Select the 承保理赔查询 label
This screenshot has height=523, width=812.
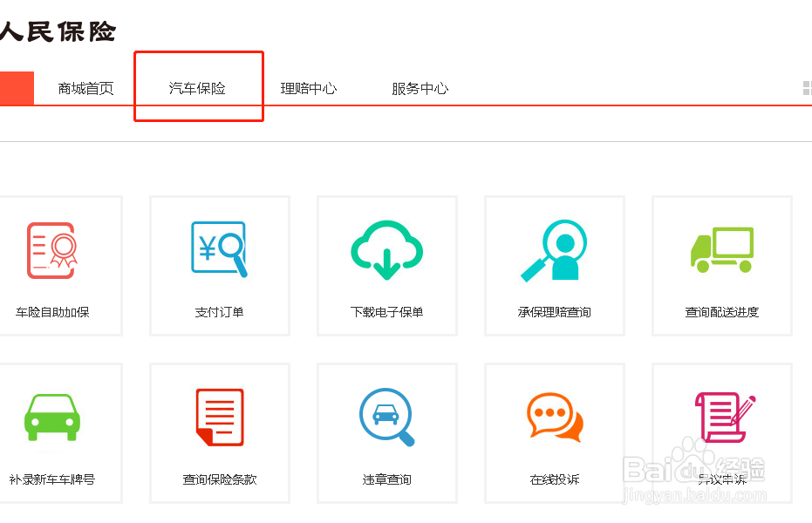click(x=554, y=312)
